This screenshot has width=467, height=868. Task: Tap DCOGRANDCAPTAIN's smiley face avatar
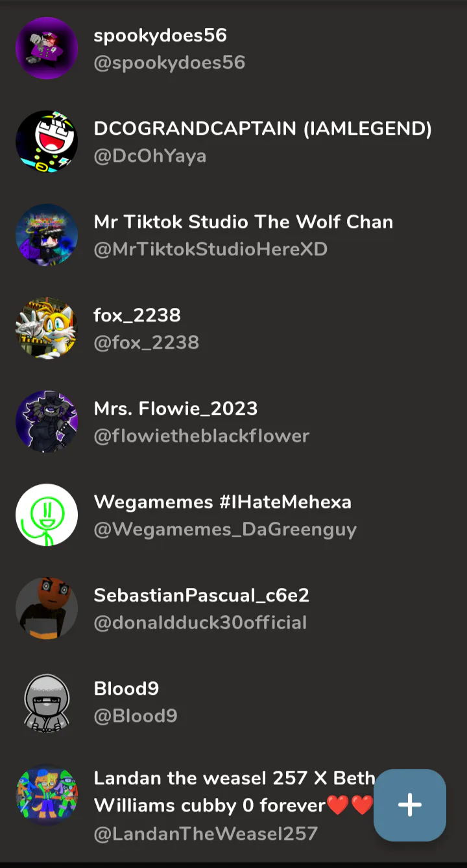[47, 141]
